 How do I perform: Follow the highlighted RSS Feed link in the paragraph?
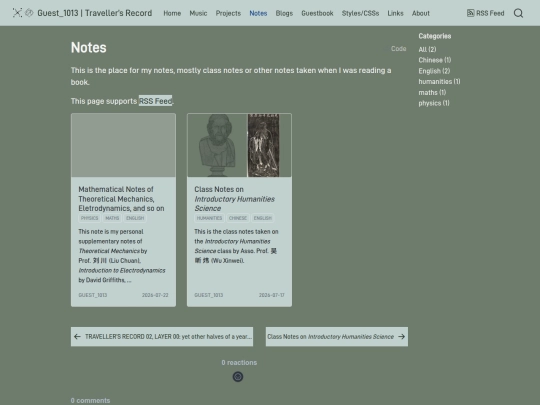point(155,101)
